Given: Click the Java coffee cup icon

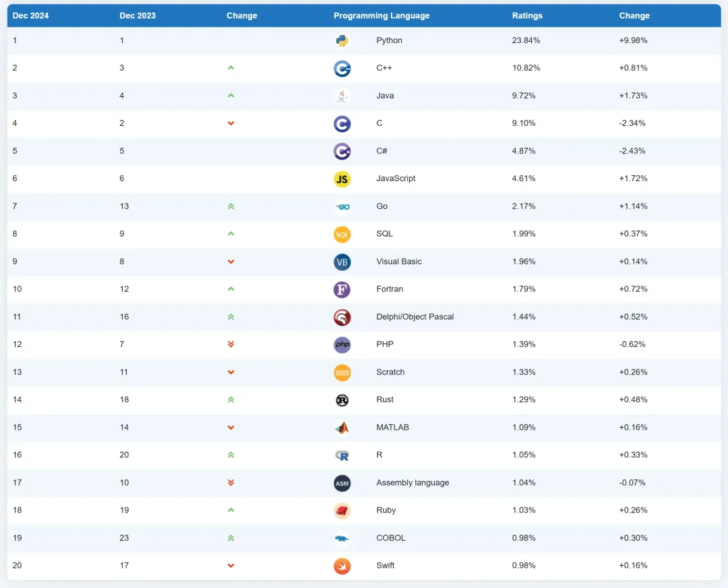Looking at the screenshot, I should click(342, 96).
